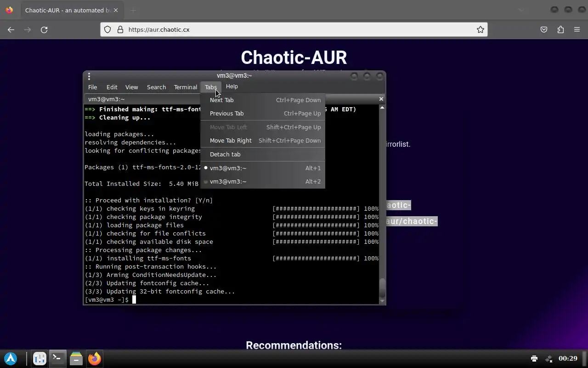
Task: Open a new Firefox tab with plus button
Action: [x=133, y=10]
